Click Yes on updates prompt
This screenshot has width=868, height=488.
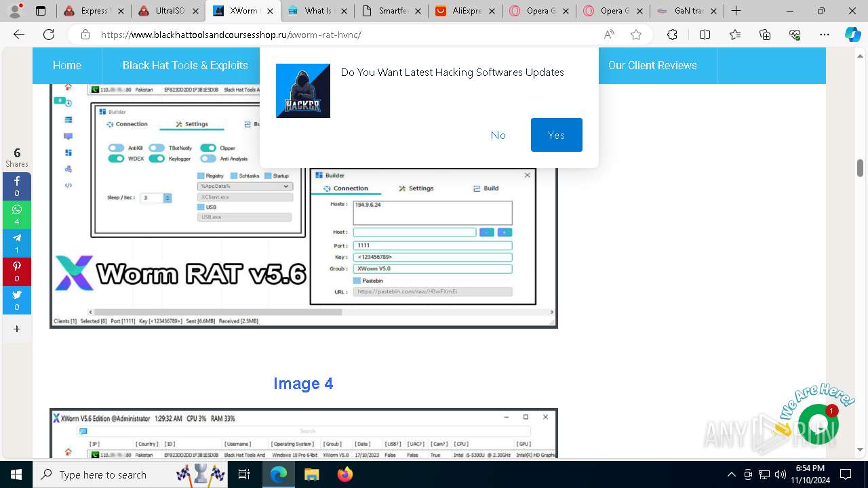(x=556, y=135)
